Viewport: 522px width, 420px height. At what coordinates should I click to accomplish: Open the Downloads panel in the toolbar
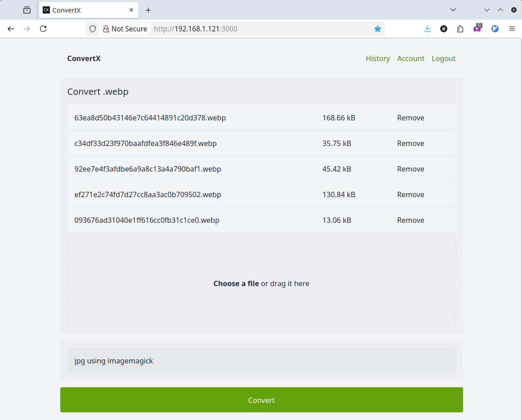pyautogui.click(x=427, y=28)
